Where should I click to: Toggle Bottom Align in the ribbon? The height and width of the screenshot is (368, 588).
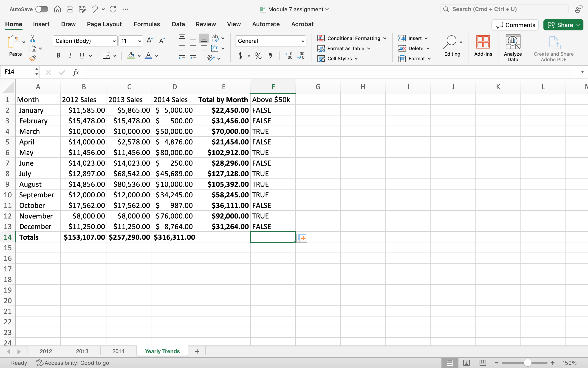tap(204, 38)
